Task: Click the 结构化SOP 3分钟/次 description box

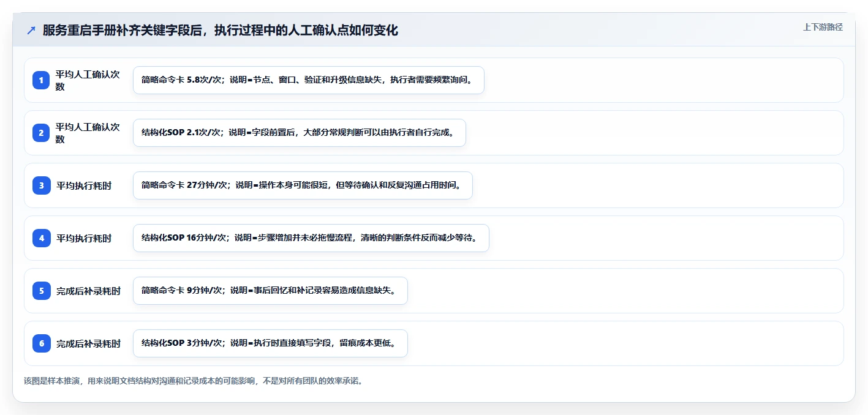Action: pos(270,343)
